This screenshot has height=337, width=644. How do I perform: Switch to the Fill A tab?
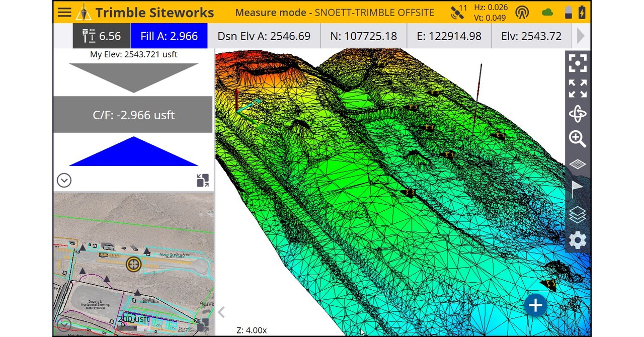pos(169,36)
